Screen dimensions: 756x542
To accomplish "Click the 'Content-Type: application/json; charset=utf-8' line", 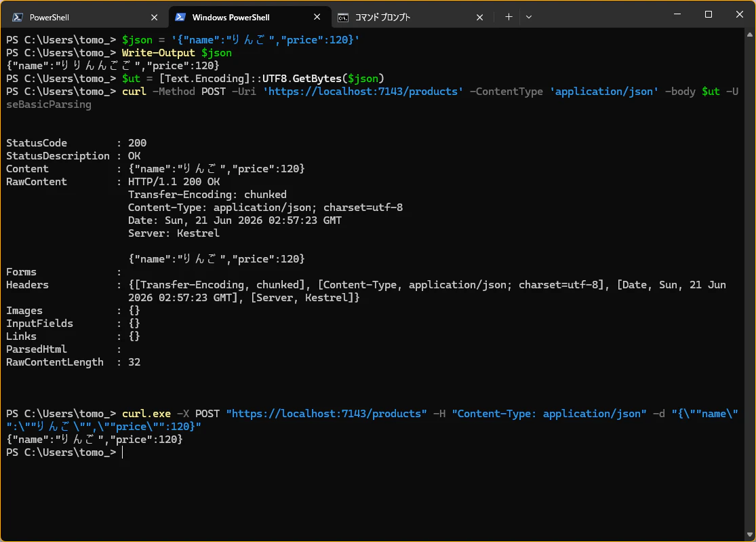I will (x=265, y=208).
